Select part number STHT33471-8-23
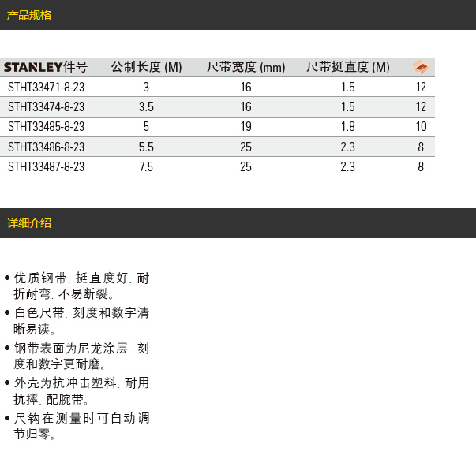476x459 pixels. tap(46, 87)
